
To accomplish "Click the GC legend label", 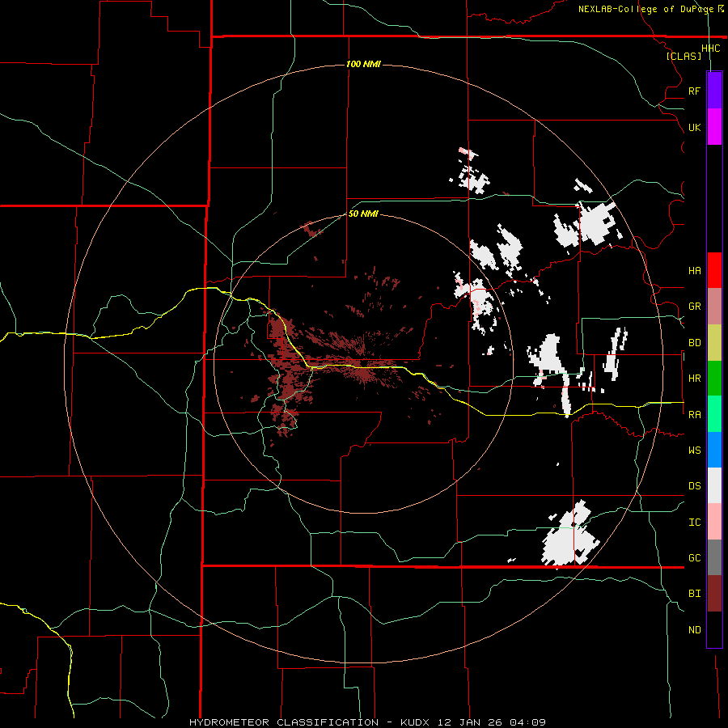I will coord(694,558).
